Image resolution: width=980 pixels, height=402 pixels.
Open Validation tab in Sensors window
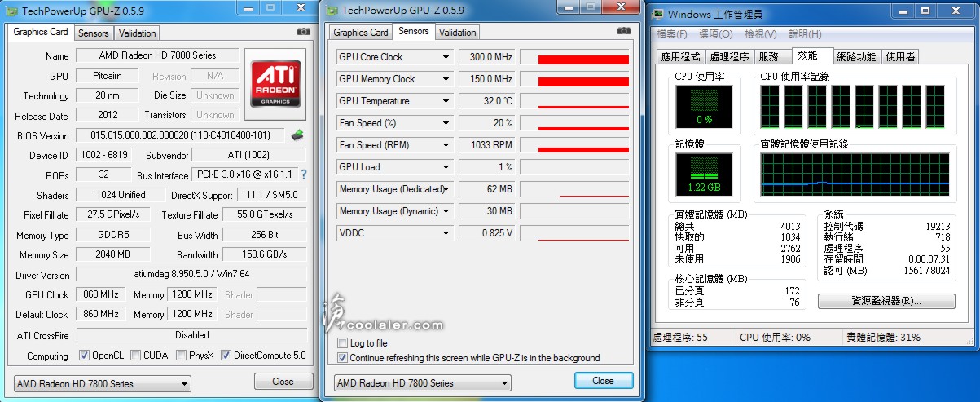coord(457,33)
